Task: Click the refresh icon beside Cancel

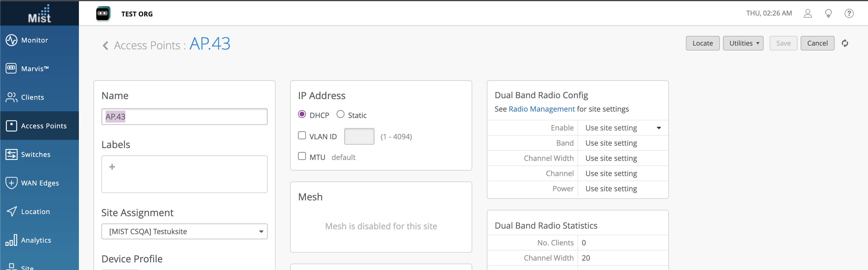Action: click(844, 43)
